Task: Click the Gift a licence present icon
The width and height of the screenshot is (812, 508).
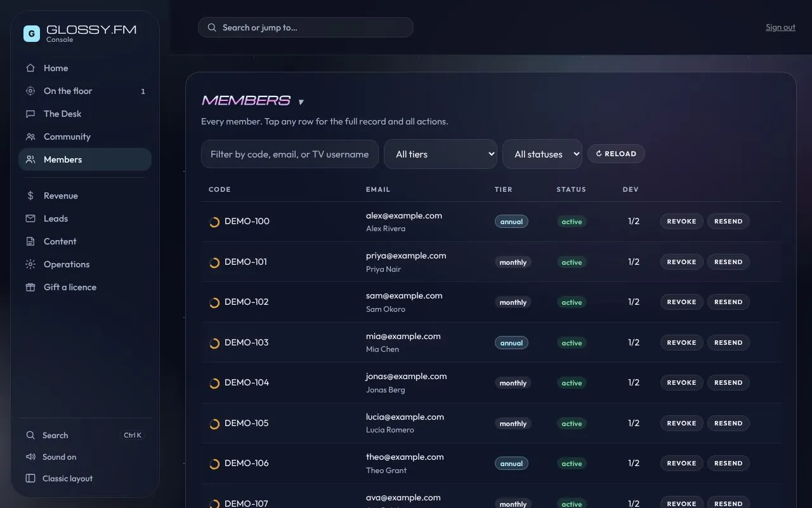Action: click(x=30, y=287)
